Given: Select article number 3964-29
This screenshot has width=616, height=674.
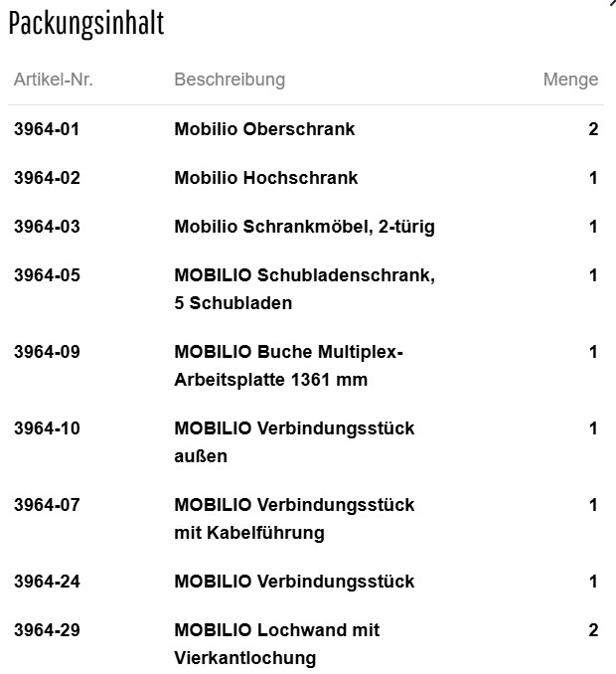Looking at the screenshot, I should click(47, 630).
